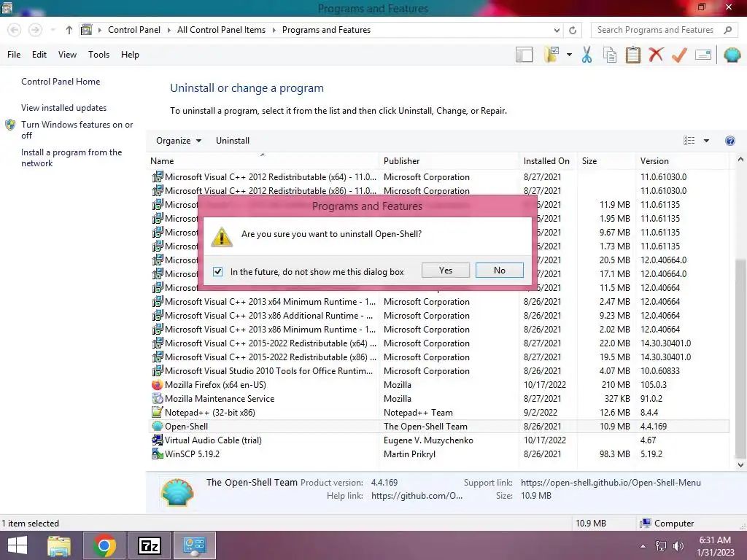Click the volume speaker tray icon
Image resolution: width=747 pixels, height=560 pixels.
pyautogui.click(x=678, y=546)
